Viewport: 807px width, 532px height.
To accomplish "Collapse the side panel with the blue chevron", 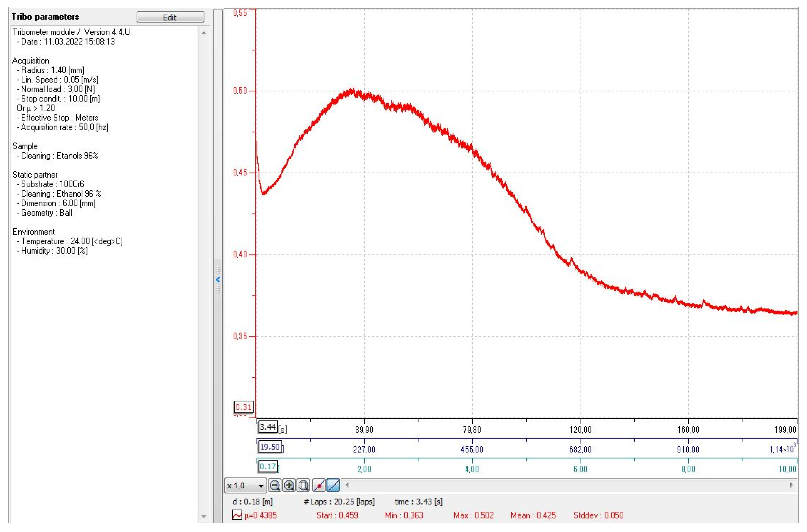I will pos(218,280).
